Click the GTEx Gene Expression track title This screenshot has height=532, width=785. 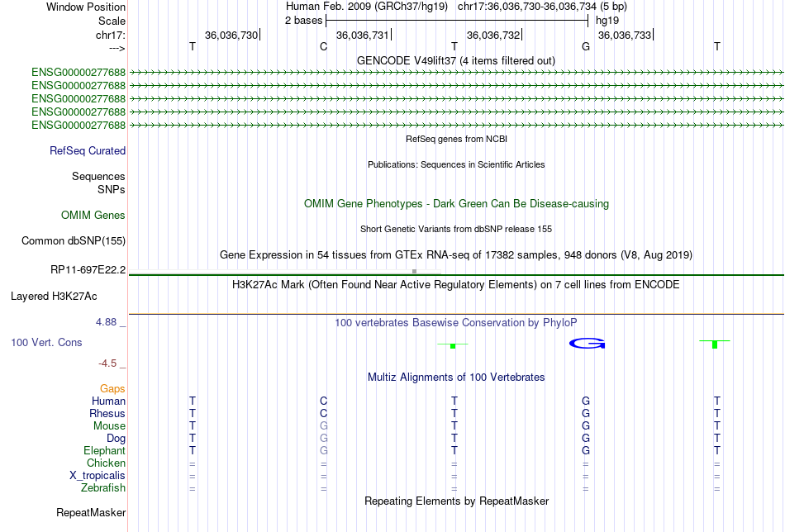coord(456,254)
